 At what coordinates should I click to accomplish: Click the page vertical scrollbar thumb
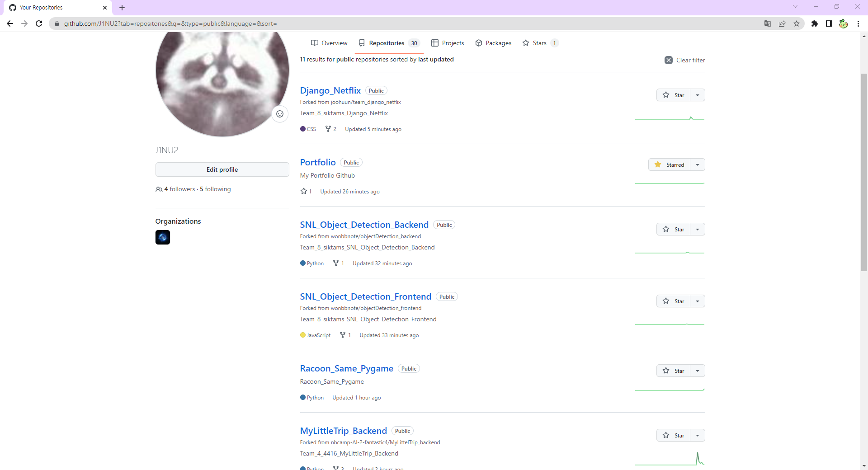click(864, 172)
